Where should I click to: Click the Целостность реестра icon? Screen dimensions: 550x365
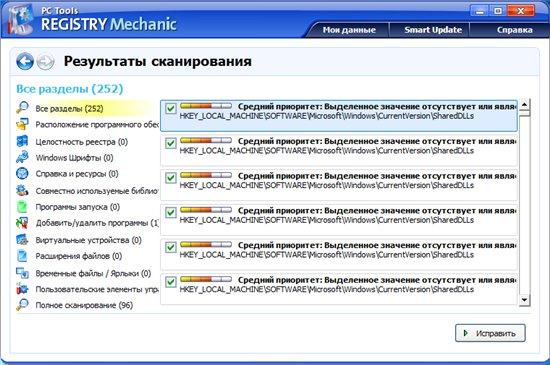(22, 141)
